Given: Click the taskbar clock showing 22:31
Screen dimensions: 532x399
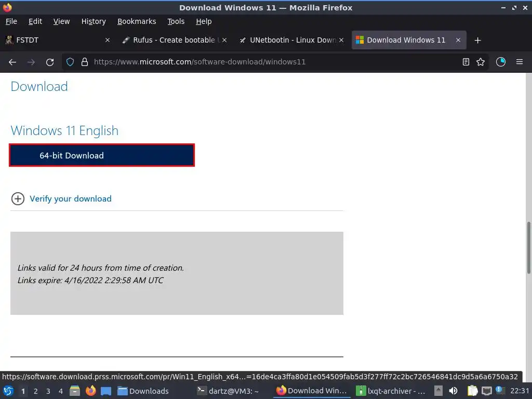Looking at the screenshot, I should pos(520,391).
